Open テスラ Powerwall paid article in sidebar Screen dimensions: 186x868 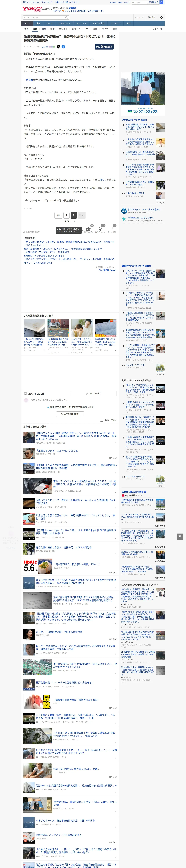tap(137, 517)
